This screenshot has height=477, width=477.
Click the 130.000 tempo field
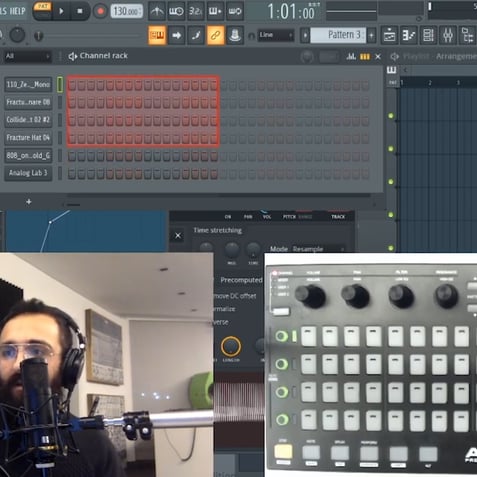tap(126, 11)
